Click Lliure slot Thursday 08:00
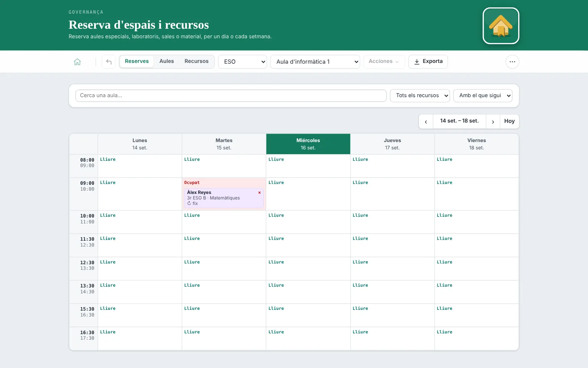This screenshot has width=588, height=368. tap(392, 166)
